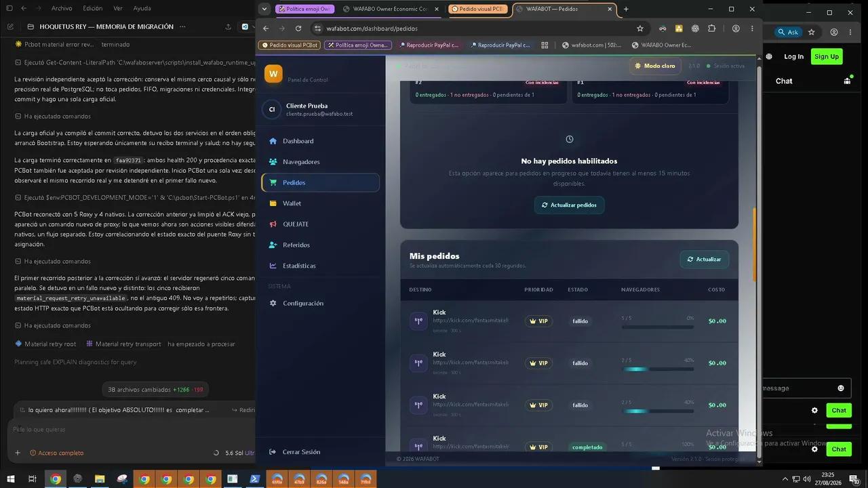Image resolution: width=868 pixels, height=488 pixels.
Task: Click VIP badge of first Kick order
Action: click(x=538, y=321)
